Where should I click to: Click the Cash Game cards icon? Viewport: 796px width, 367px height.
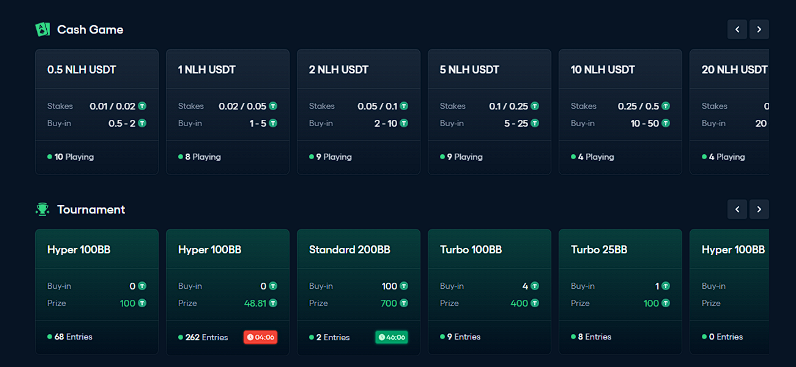[x=43, y=29]
